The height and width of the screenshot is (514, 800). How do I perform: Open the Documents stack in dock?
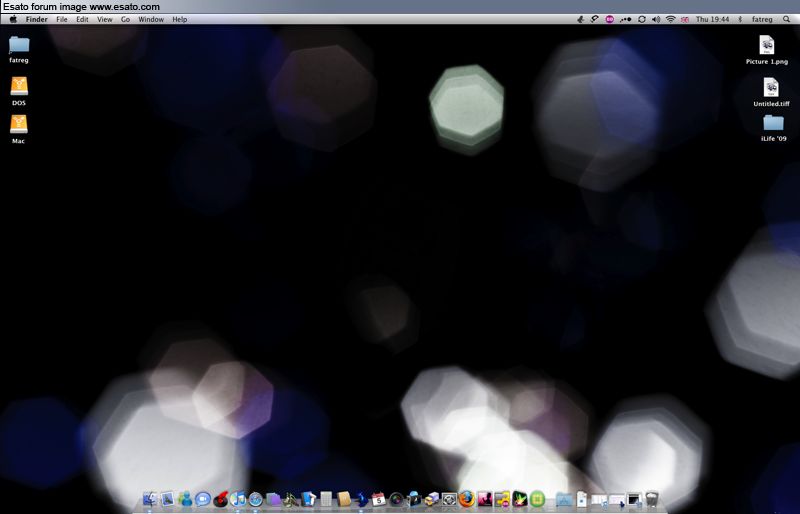point(582,499)
